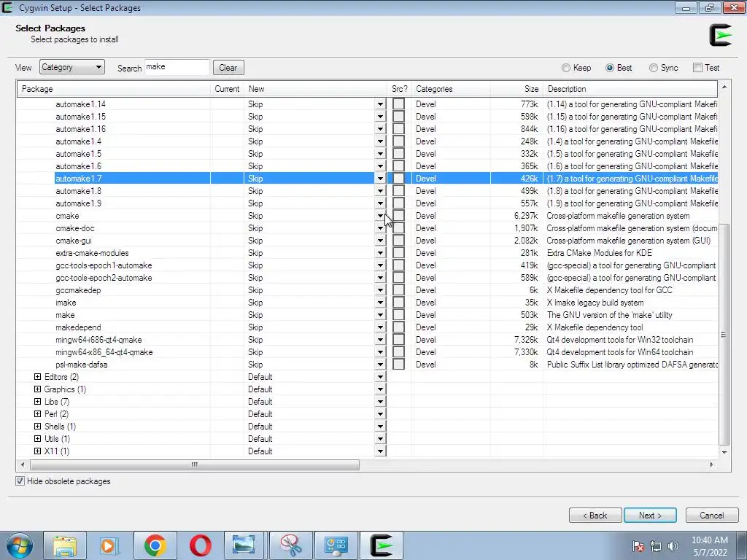Image resolution: width=747 pixels, height=560 pixels.
Task: Toggle Hide obsolete packages checkbox
Action: click(20, 481)
